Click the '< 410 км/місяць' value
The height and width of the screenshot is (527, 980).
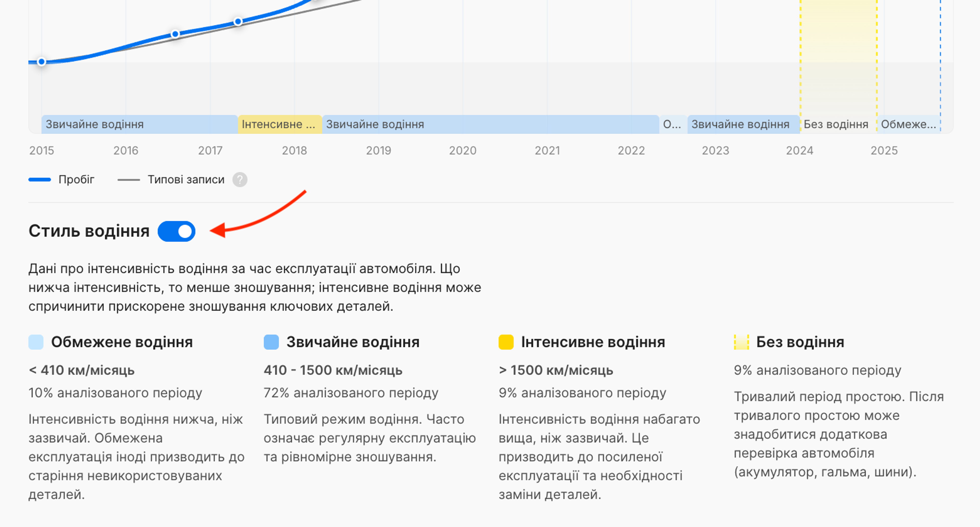coord(81,370)
